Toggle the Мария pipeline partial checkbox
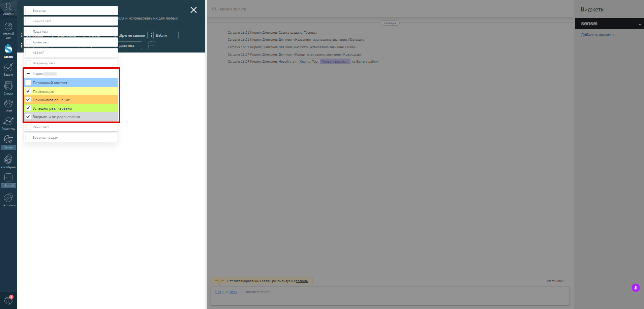644x309 pixels. pos(28,73)
